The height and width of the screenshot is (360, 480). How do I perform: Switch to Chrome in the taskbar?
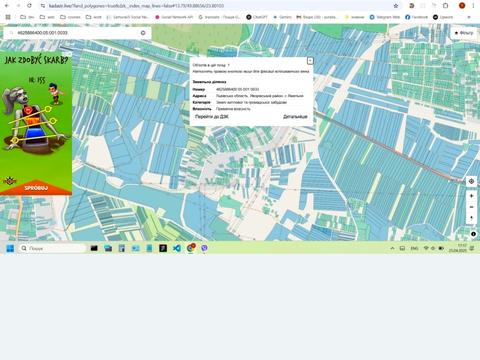(191, 248)
